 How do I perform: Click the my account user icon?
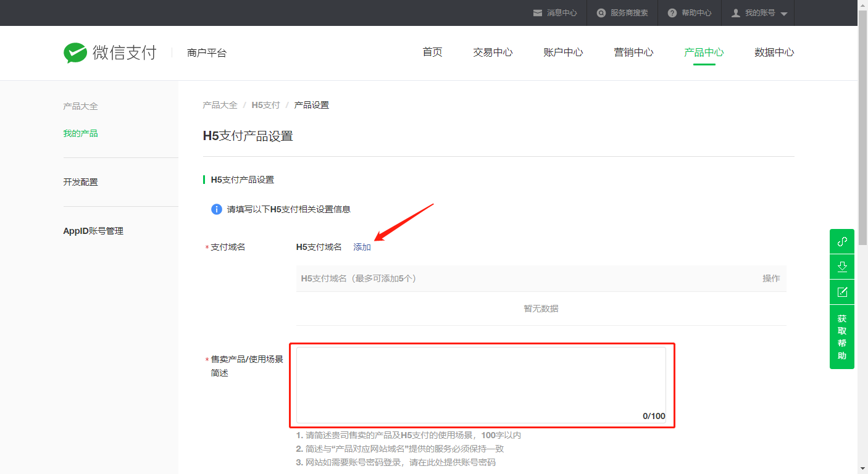(x=736, y=13)
